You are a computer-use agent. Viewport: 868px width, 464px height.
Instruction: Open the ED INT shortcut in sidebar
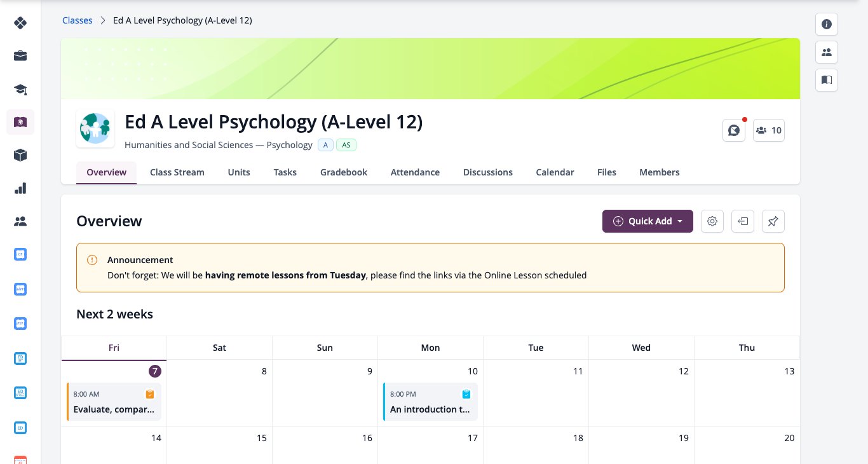click(x=20, y=358)
